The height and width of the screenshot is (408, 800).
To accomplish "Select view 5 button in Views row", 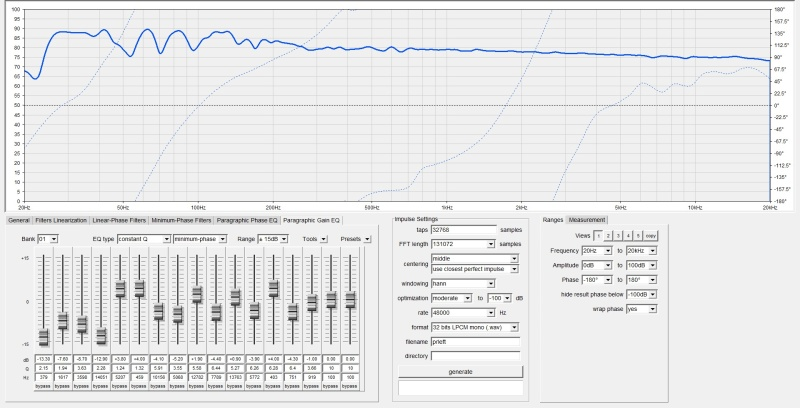I will point(639,234).
